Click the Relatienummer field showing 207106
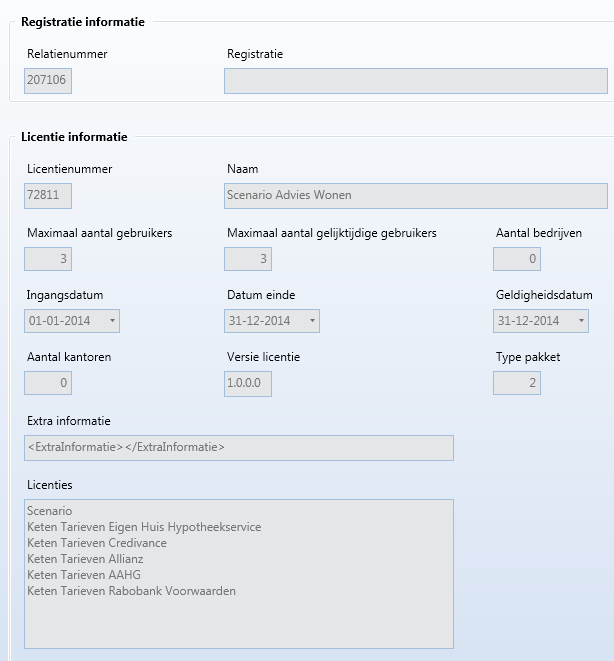Image resolution: width=614 pixels, height=661 pixels. [x=48, y=81]
